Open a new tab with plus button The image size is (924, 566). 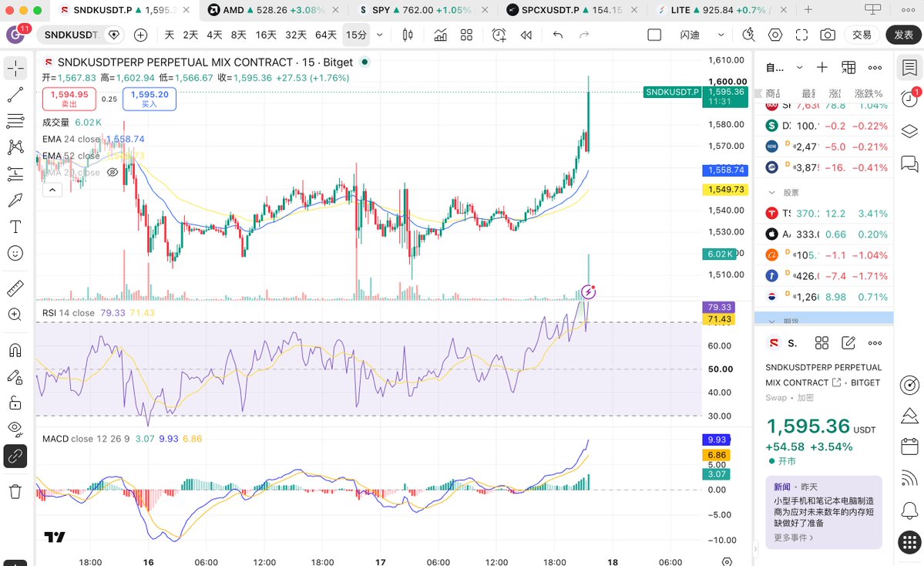(x=808, y=10)
